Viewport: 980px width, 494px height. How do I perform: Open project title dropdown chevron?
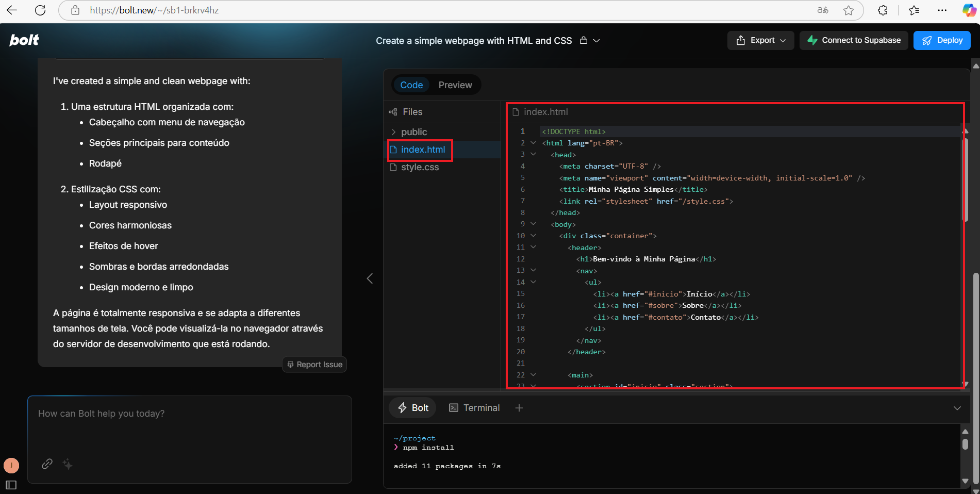tap(596, 41)
